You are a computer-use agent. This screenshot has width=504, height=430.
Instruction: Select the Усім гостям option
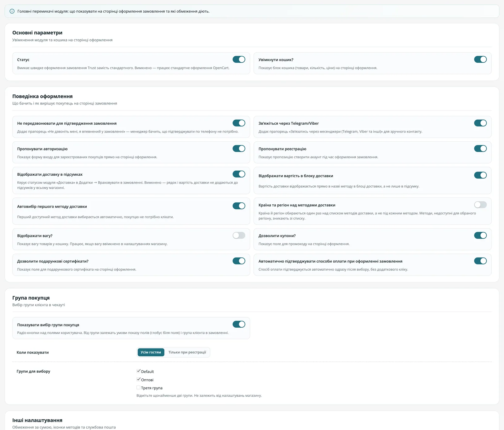[151, 352]
